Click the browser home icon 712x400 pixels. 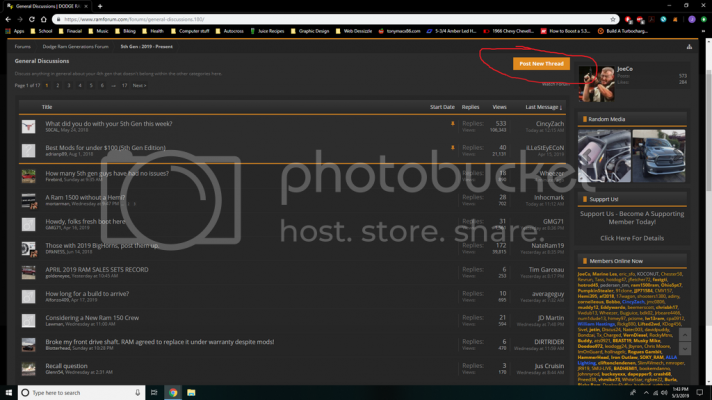(44, 20)
